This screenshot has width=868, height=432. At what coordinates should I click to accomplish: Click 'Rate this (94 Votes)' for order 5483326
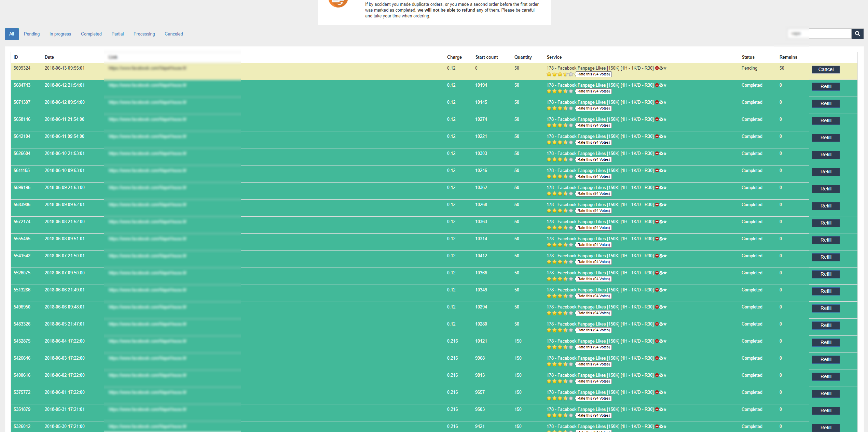click(593, 330)
